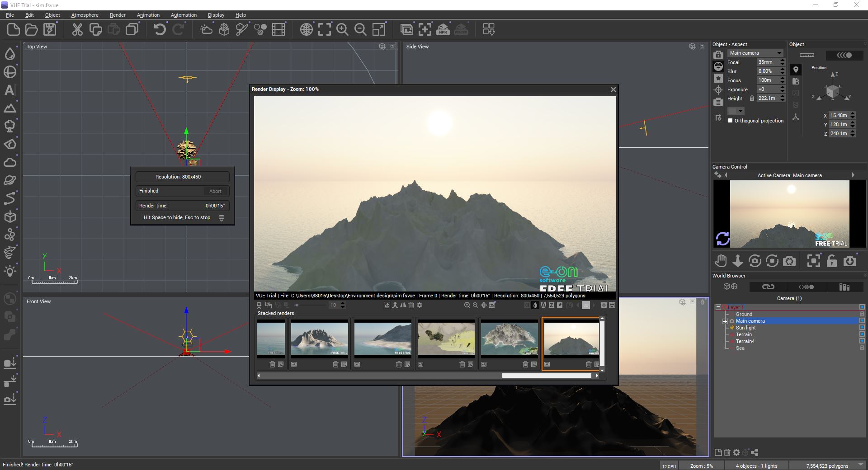This screenshot has width=868, height=470.
Task: Open the Atmosphere menu
Action: coord(85,15)
